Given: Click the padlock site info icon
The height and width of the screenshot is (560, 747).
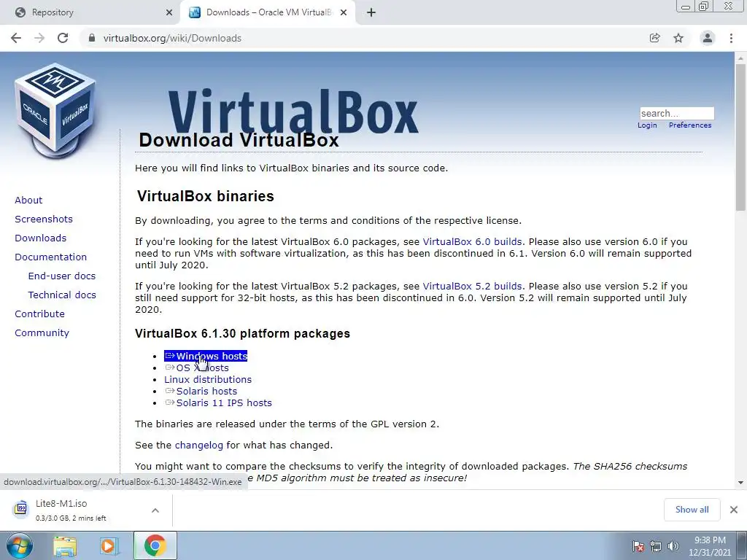Looking at the screenshot, I should 92,38.
